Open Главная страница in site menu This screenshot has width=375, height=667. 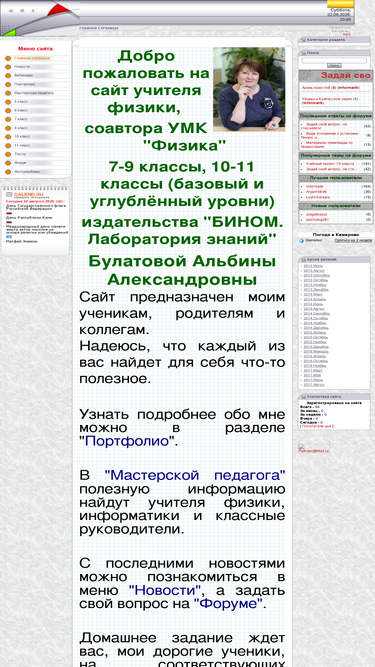tap(32, 58)
